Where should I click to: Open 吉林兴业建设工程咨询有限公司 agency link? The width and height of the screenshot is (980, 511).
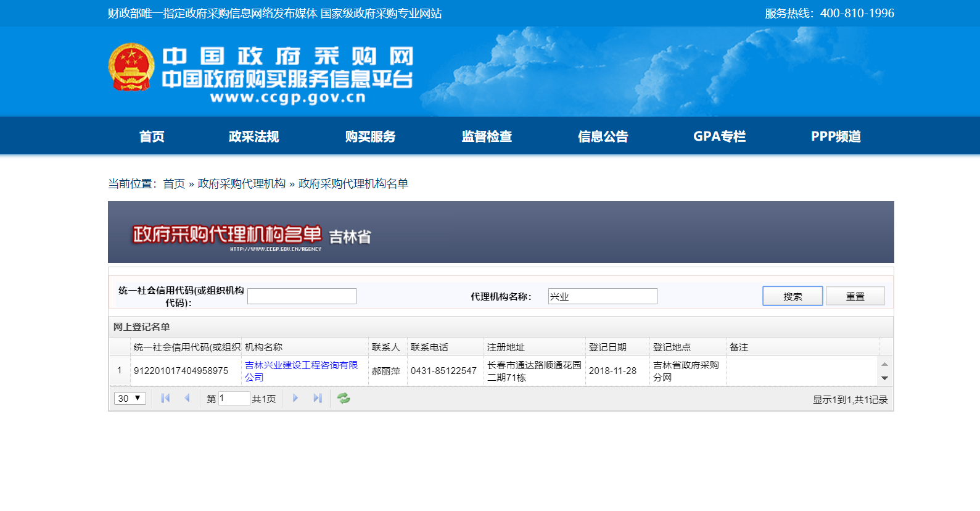[x=301, y=371]
